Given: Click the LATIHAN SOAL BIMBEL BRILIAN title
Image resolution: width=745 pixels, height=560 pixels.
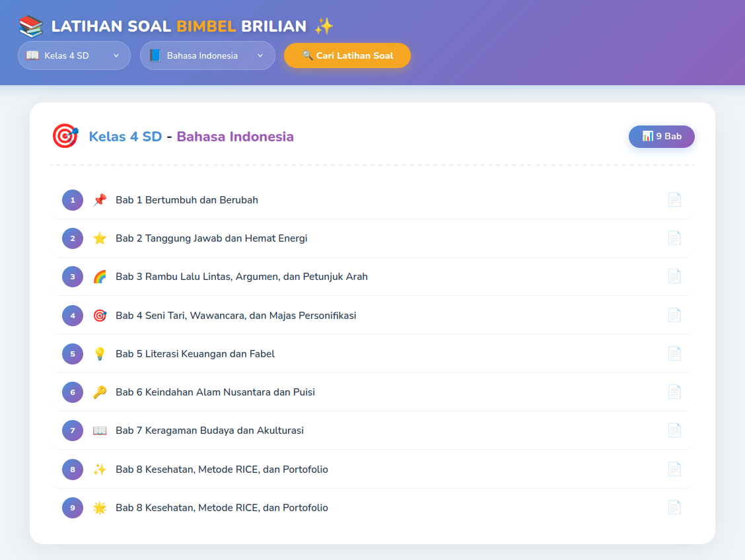Looking at the screenshot, I should tap(178, 26).
